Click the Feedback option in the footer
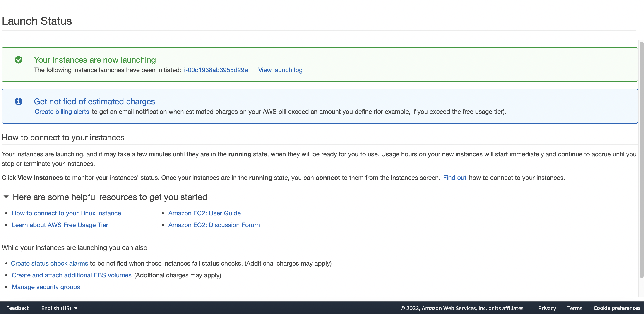The height and width of the screenshot is (314, 644). [x=18, y=308]
